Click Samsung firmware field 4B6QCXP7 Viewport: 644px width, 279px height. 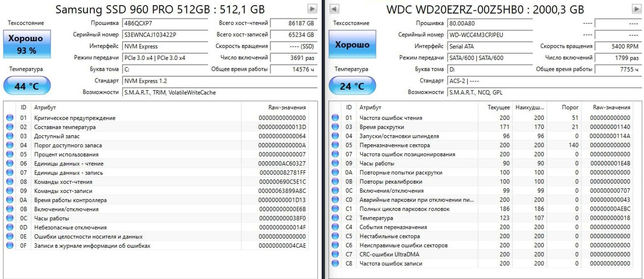[x=165, y=23]
